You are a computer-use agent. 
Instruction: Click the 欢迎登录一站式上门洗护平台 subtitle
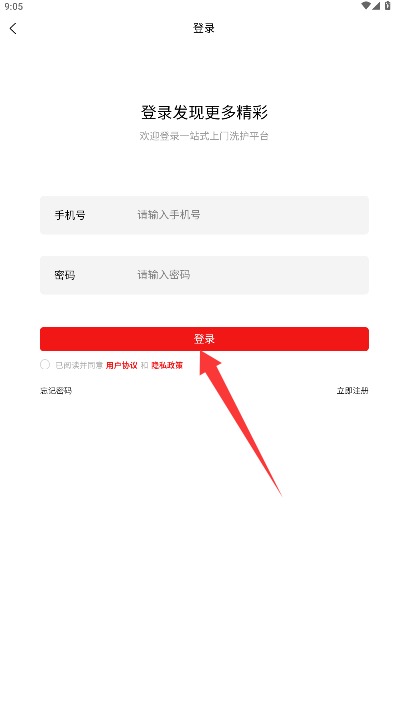click(204, 136)
